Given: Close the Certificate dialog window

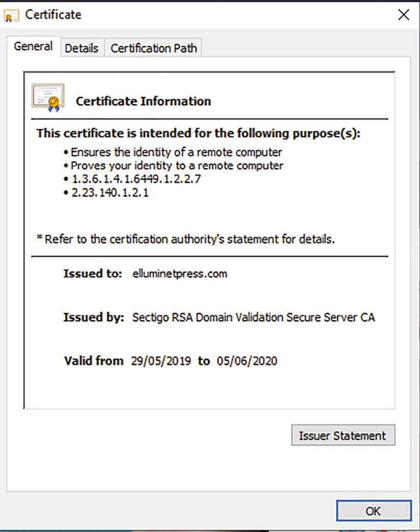Looking at the screenshot, I should (x=403, y=15).
